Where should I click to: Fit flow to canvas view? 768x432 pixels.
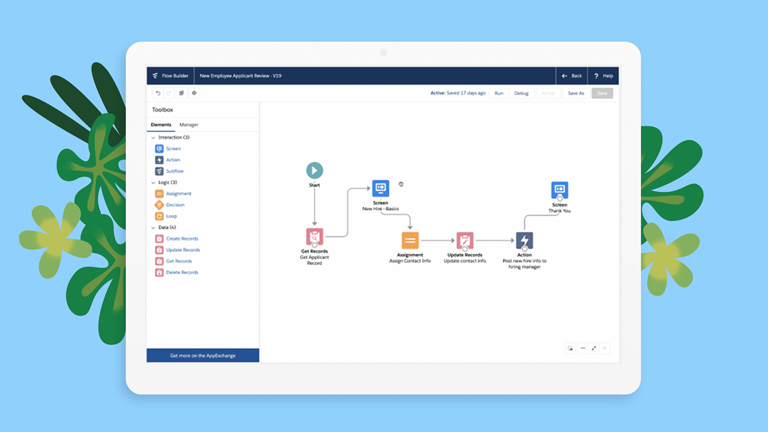coord(594,348)
